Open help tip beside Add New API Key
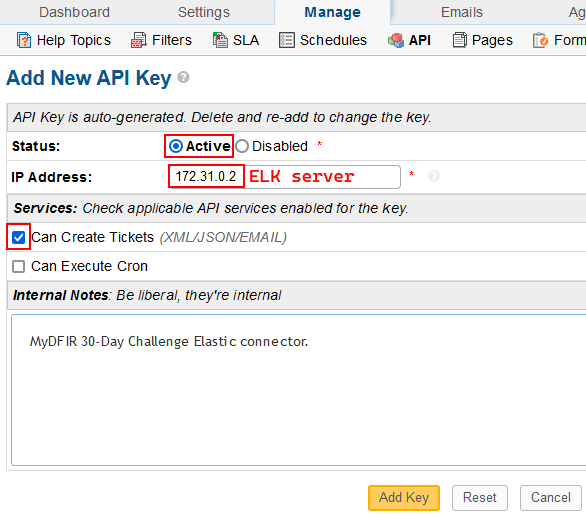586x516 pixels. point(183,77)
